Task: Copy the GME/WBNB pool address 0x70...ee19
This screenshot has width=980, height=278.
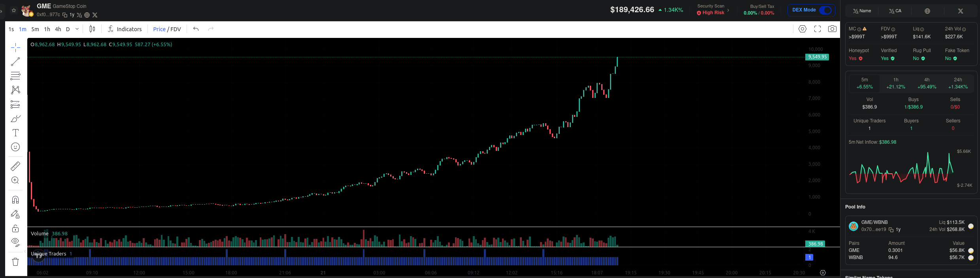Action: (x=891, y=230)
